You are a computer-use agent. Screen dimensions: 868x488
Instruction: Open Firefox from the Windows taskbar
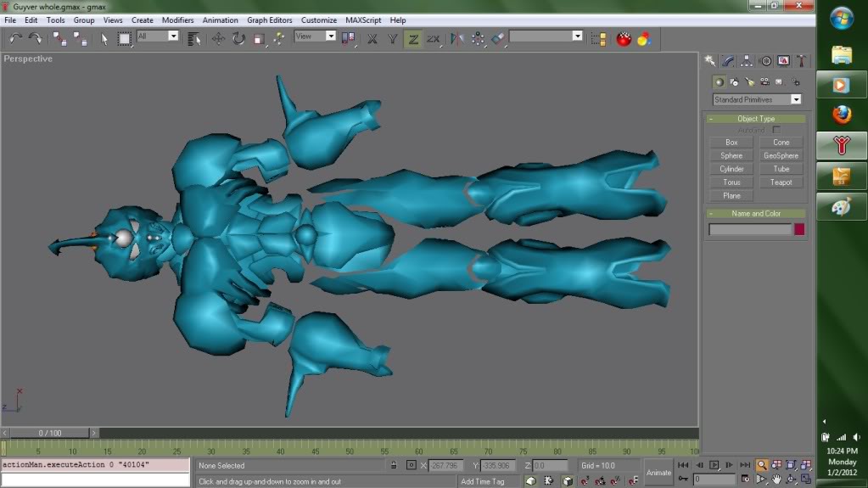[841, 115]
